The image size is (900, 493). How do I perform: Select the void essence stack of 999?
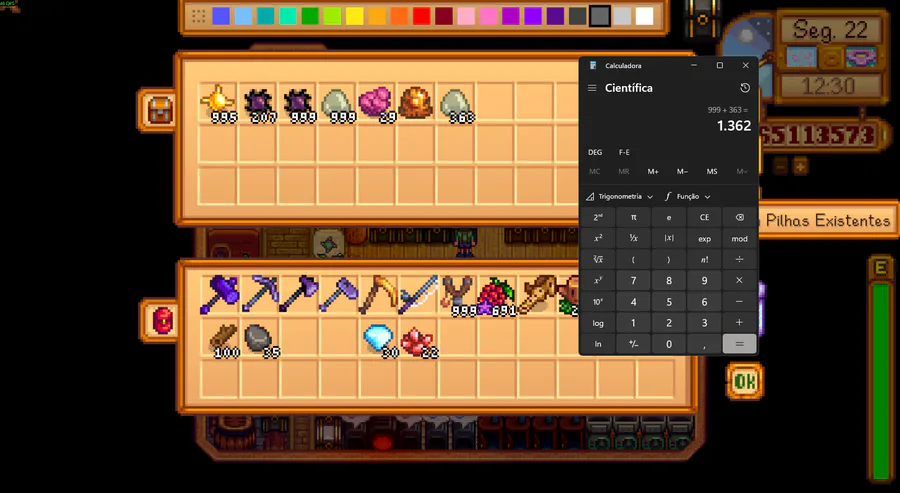[x=297, y=103]
